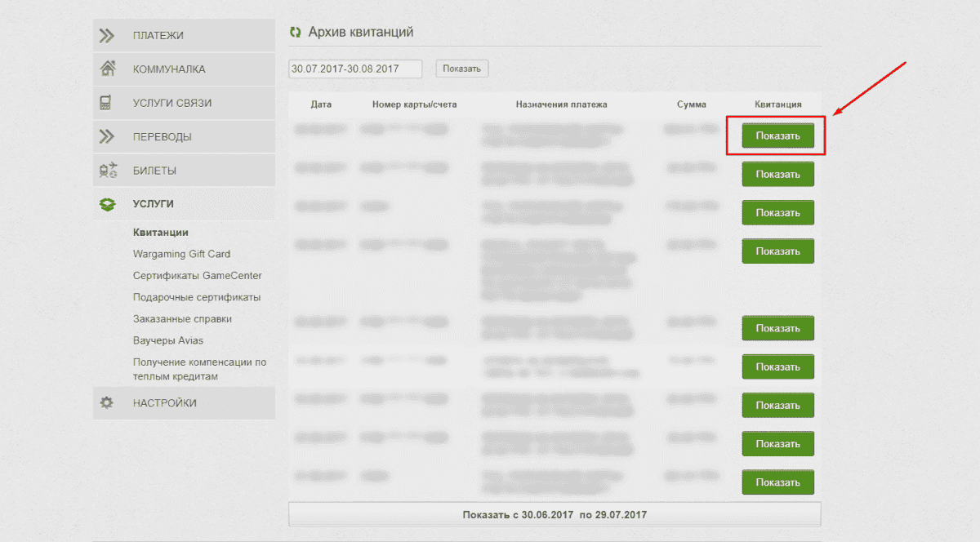The image size is (980, 542).
Task: Open Сертификаты GameCenter link
Action: click(x=197, y=276)
